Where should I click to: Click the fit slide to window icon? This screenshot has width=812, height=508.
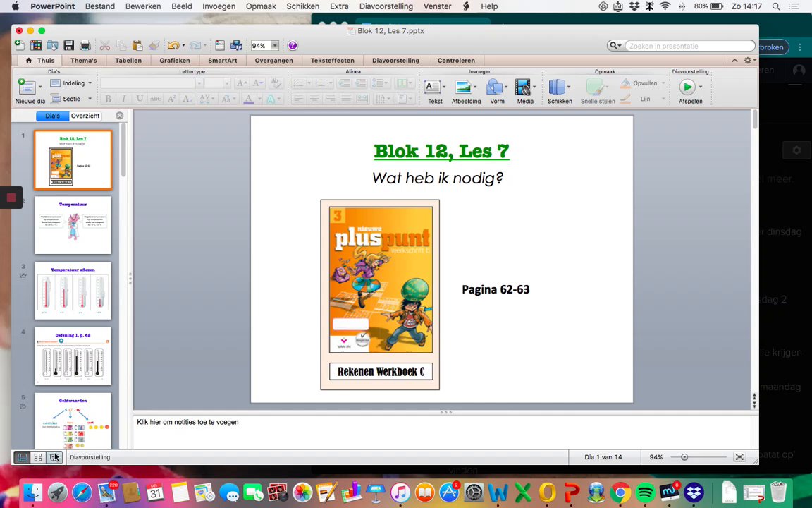pos(739,456)
